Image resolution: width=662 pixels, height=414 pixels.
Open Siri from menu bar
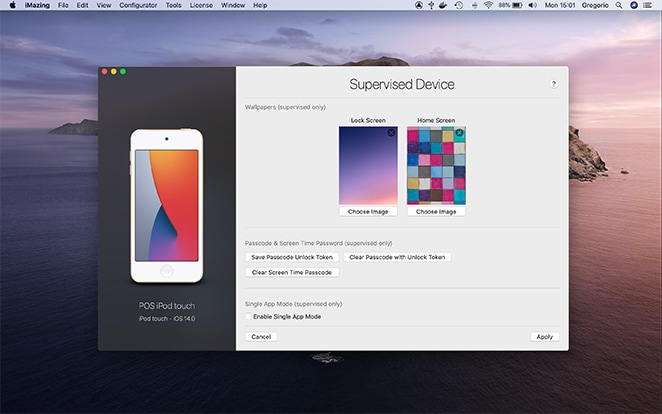[x=634, y=5]
